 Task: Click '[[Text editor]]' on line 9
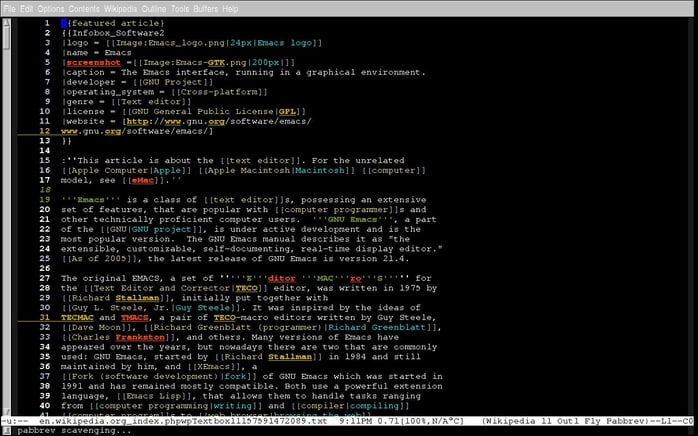click(x=151, y=102)
